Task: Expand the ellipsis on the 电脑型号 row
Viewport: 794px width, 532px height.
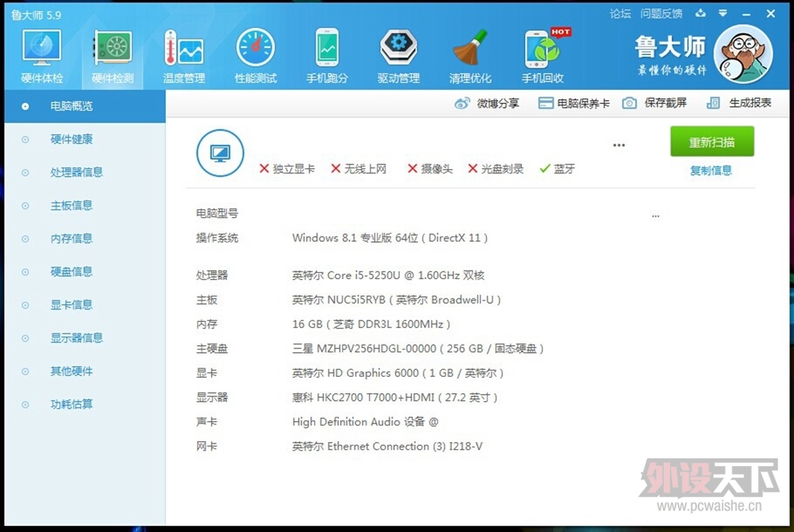Action: click(655, 216)
